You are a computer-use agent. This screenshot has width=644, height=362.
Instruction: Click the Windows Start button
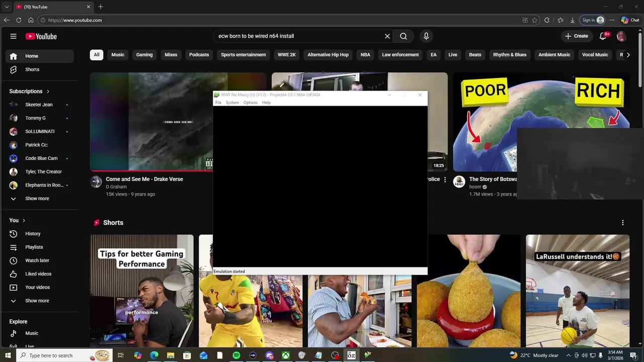[x=8, y=355]
